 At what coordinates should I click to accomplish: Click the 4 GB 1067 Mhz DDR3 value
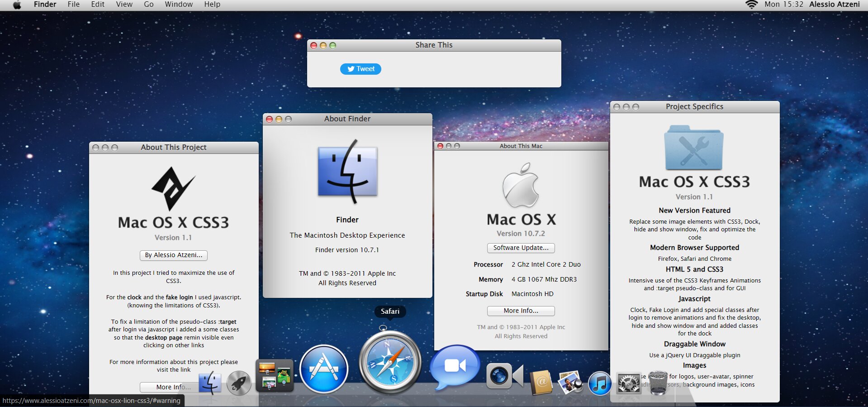(x=544, y=279)
